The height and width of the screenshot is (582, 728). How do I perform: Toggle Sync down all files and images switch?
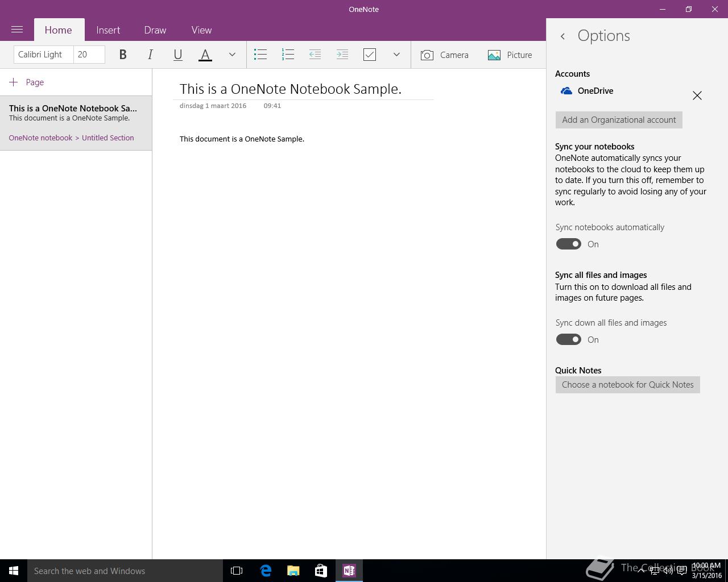[x=569, y=339]
